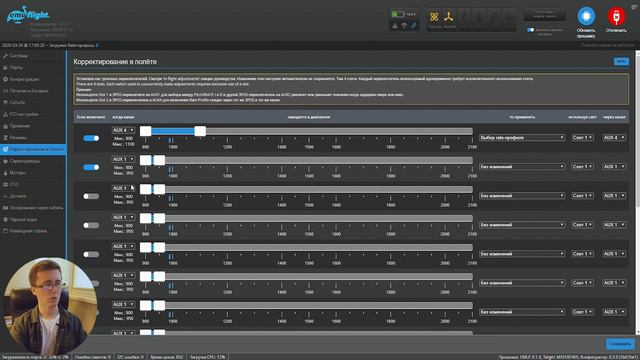This screenshot has width=640, height=360.
Task: Open the AUX 4 channel dropdown in first row
Action: point(123,130)
